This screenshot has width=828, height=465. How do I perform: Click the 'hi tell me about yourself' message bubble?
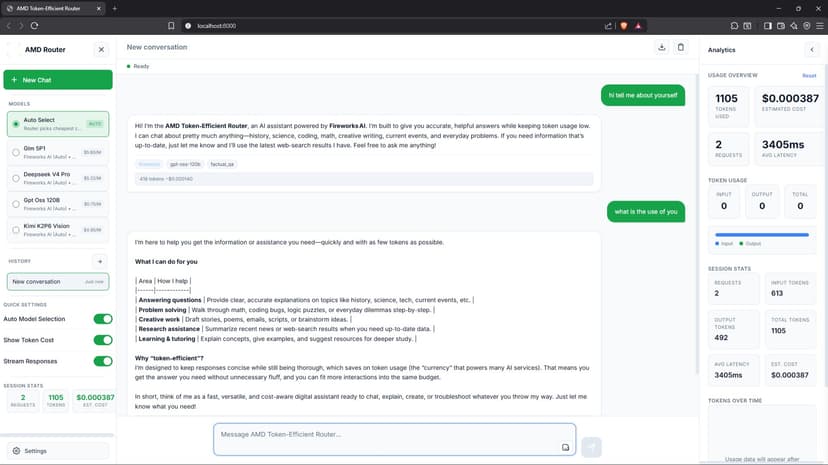[x=643, y=96]
